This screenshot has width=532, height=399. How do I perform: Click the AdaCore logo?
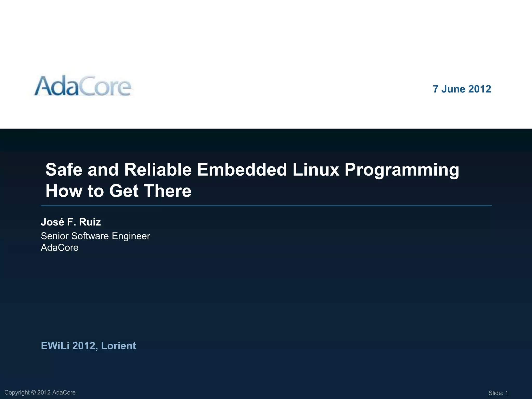click(83, 86)
